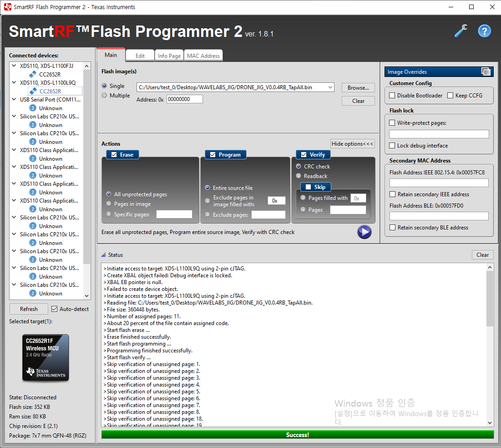Viewport: 501px width, 448px height.
Task: Click the Specific pages input field
Action: point(174,214)
